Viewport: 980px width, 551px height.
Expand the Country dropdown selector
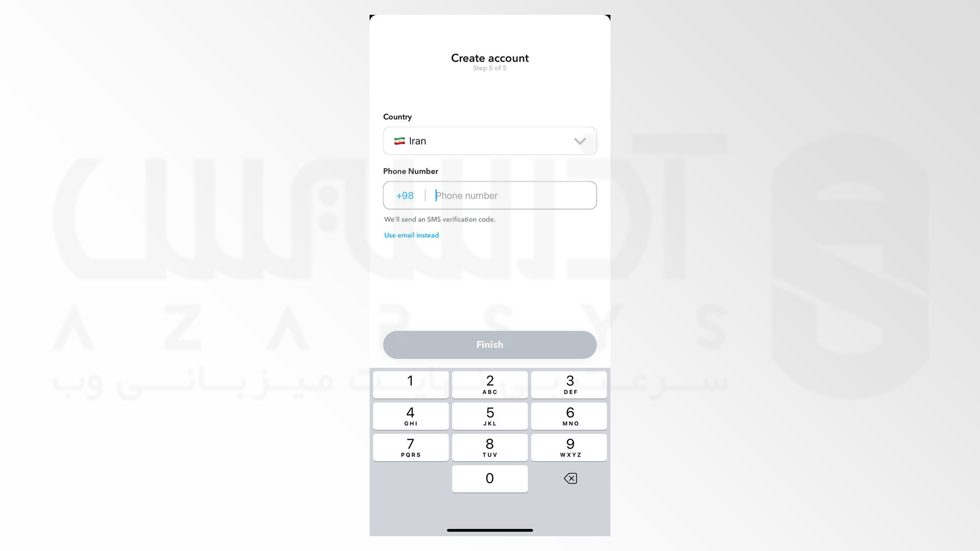click(490, 141)
